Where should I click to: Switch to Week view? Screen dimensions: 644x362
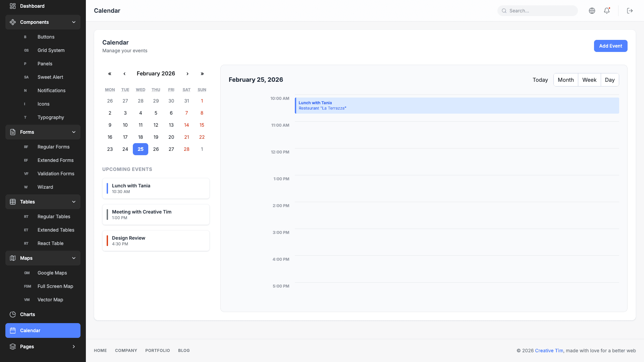[589, 80]
